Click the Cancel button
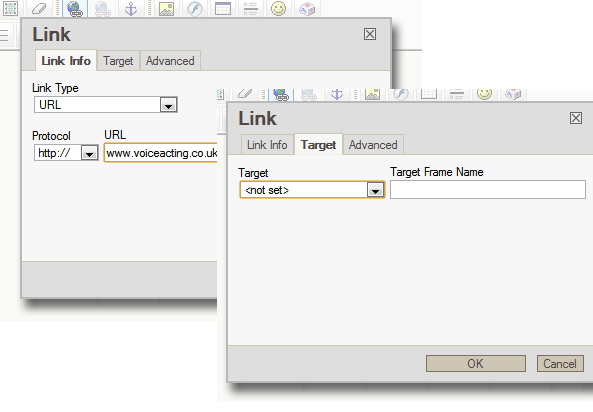Image resolution: width=593 pixels, height=412 pixels. (x=560, y=364)
